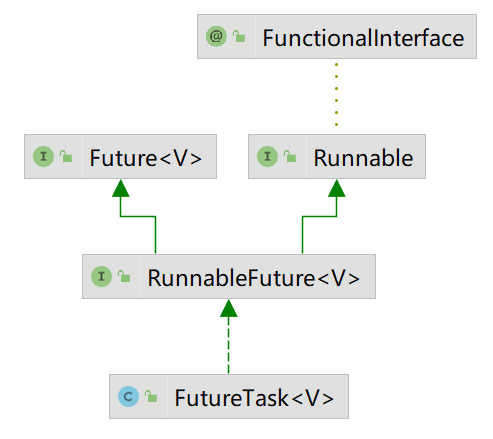
Task: Select the RunnableFuture<V> node label
Action: (x=254, y=278)
